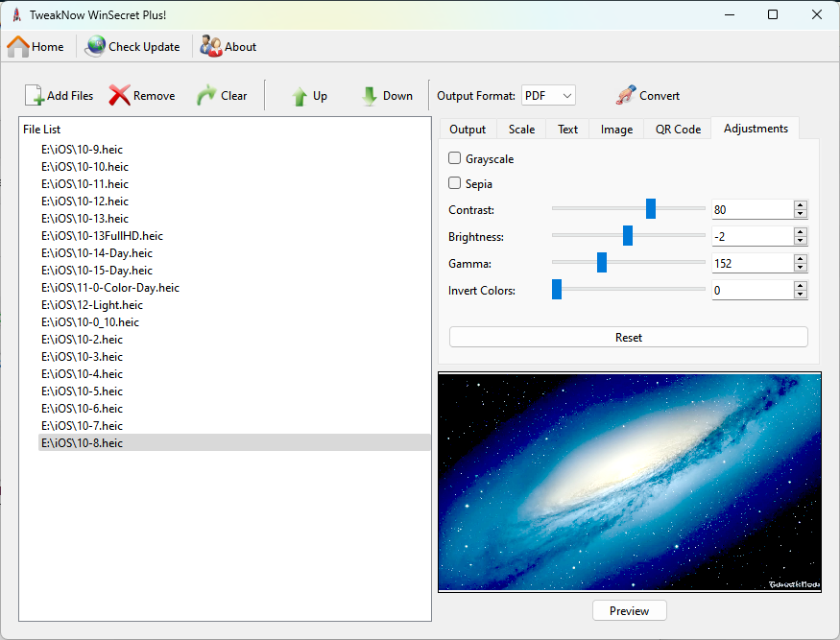
Task: Increase Contrast with spinner up arrow
Action: point(801,205)
